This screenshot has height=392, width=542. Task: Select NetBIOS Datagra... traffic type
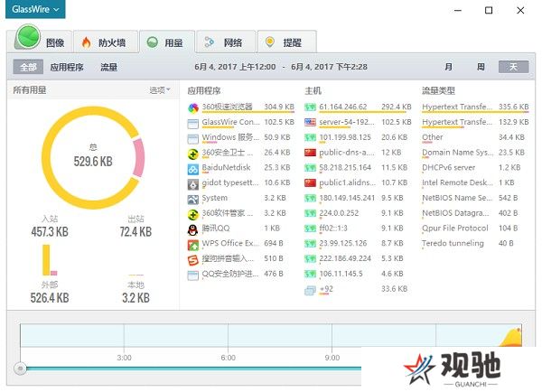(x=470, y=213)
